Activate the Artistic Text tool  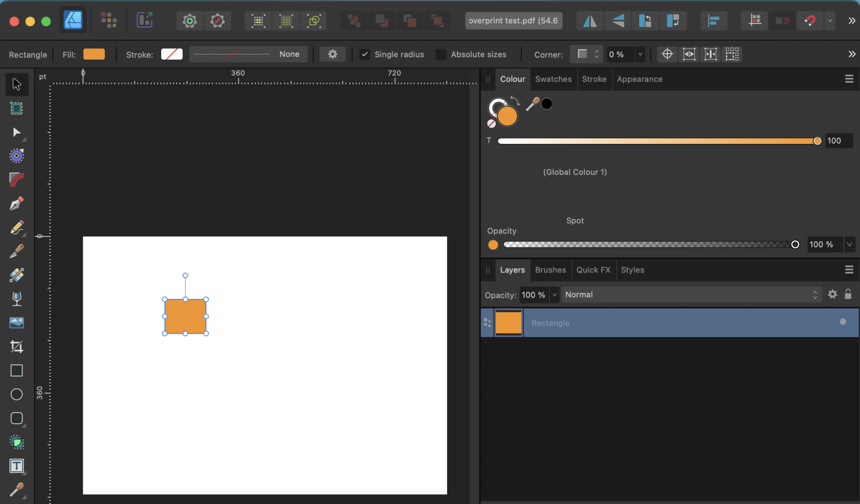point(17,466)
